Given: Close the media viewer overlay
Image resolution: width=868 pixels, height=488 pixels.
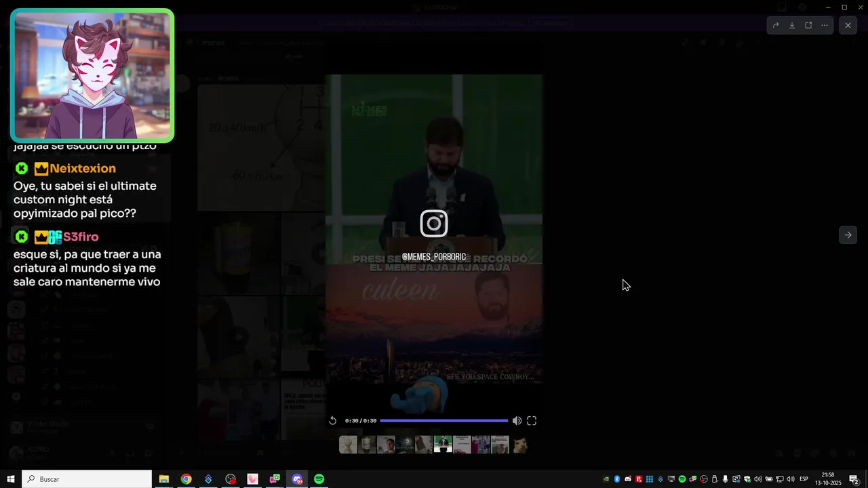Looking at the screenshot, I should point(848,25).
